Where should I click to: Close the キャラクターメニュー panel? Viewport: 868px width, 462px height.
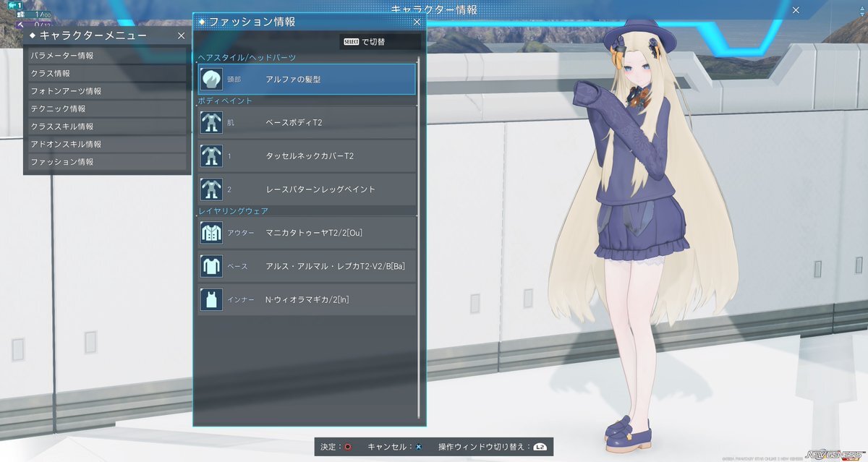181,35
